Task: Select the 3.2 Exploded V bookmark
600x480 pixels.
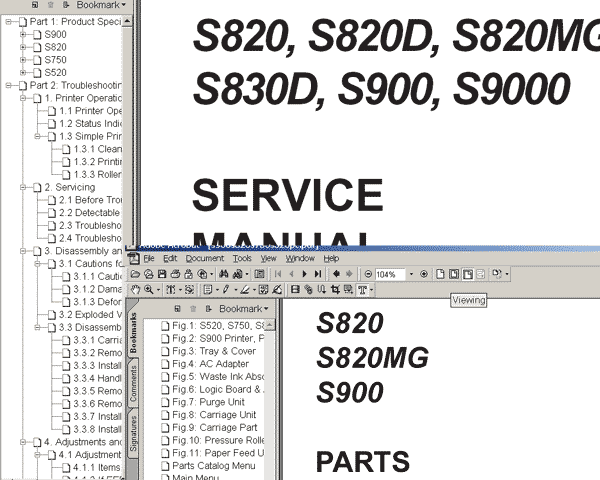Action: click(85, 314)
